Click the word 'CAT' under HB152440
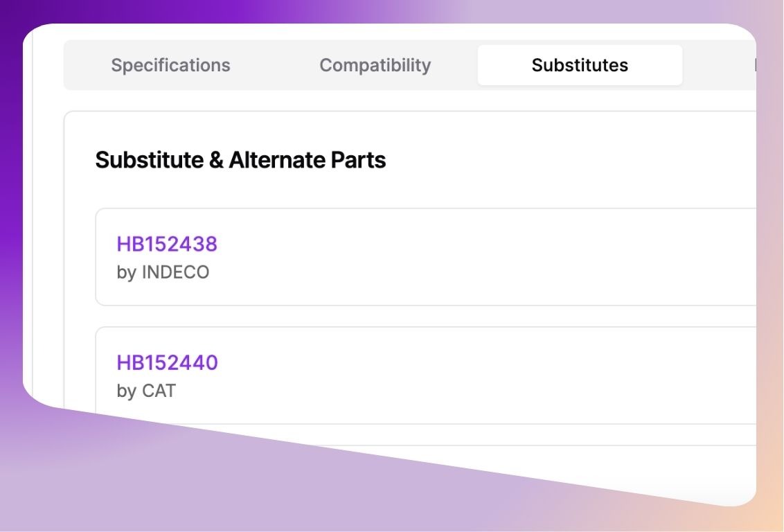 point(159,391)
